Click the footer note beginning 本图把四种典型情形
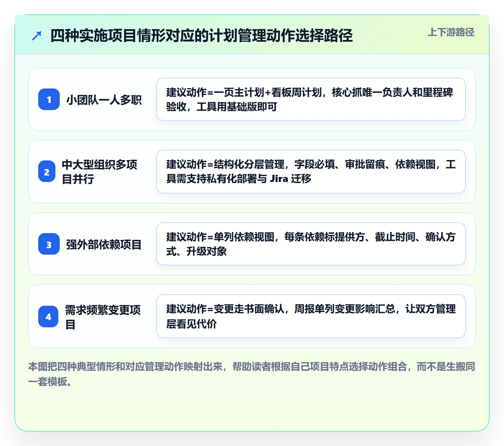 pos(252,374)
